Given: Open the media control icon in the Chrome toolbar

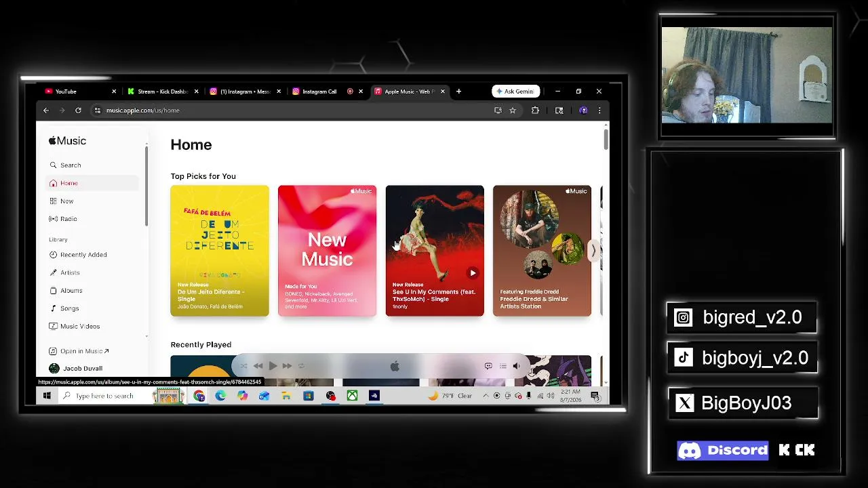Looking at the screenshot, I should click(559, 110).
